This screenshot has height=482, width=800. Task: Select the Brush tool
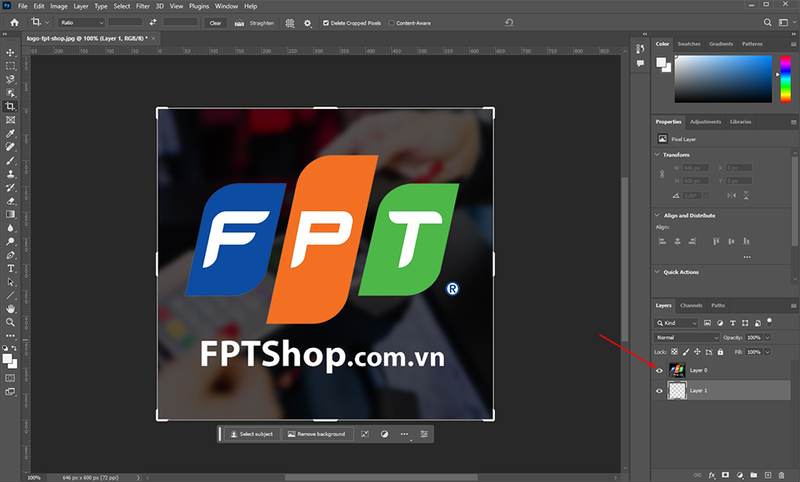coord(10,160)
